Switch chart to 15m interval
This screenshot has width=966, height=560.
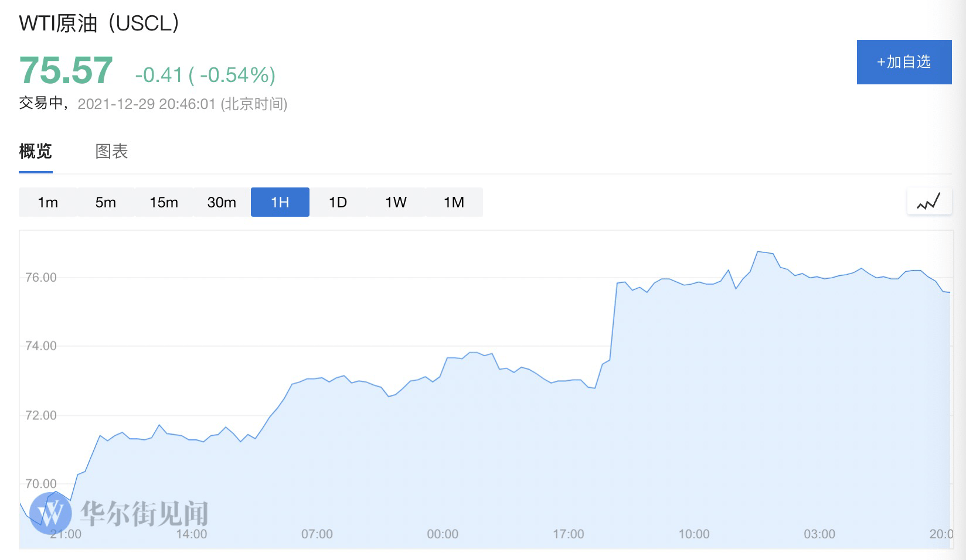[164, 202]
